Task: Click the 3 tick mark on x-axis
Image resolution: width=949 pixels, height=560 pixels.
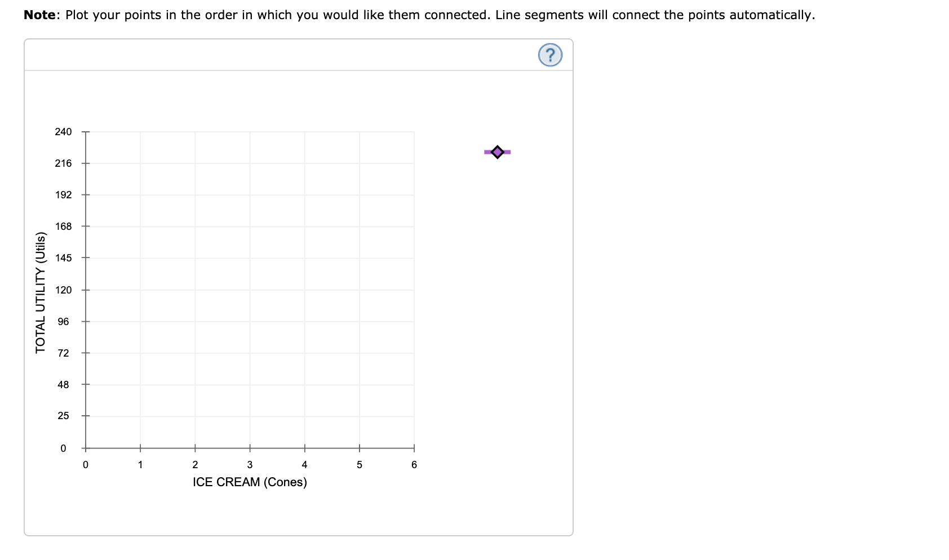Action: click(x=250, y=448)
